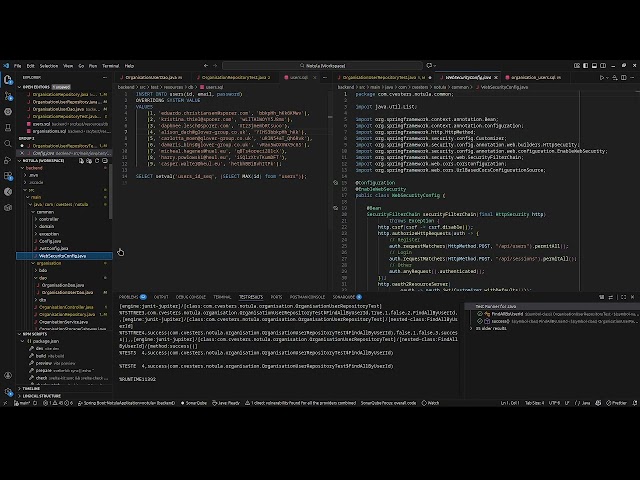The image size is (640, 480).
Task: Open OrganisationController.java in the explorer
Action: [66, 307]
